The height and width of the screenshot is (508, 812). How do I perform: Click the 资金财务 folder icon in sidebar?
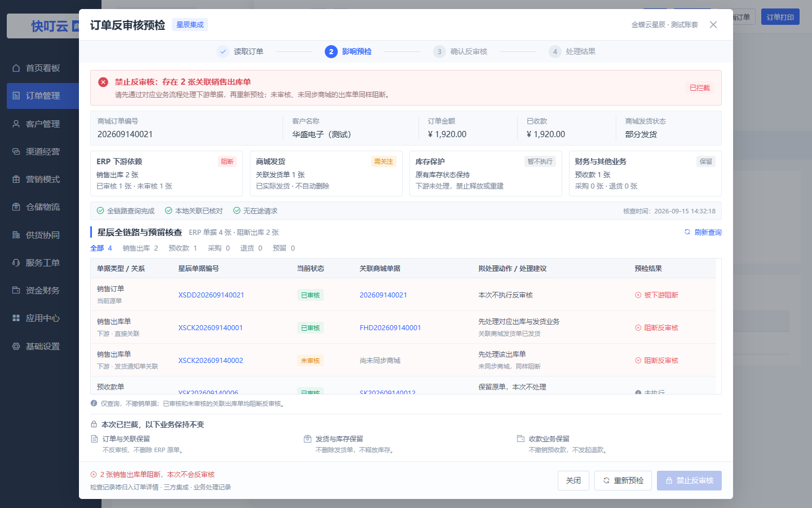click(x=16, y=290)
